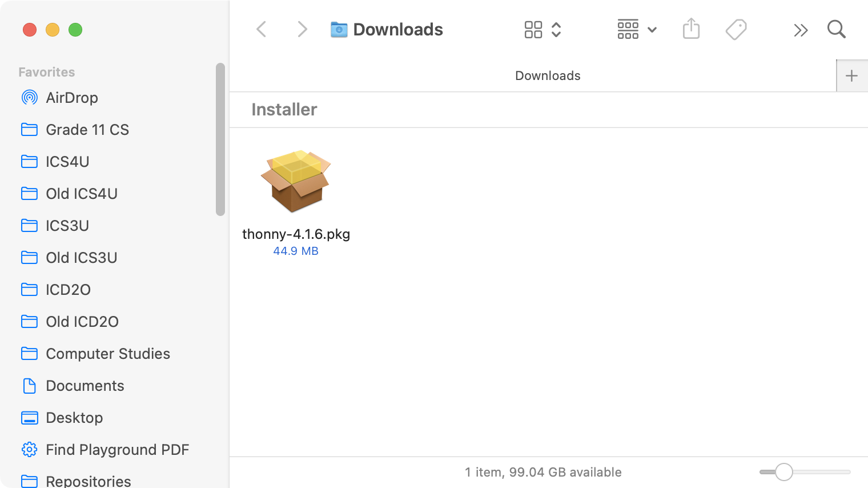Click the Documents sidebar item
Screen dimensions: 868x488
(85, 386)
